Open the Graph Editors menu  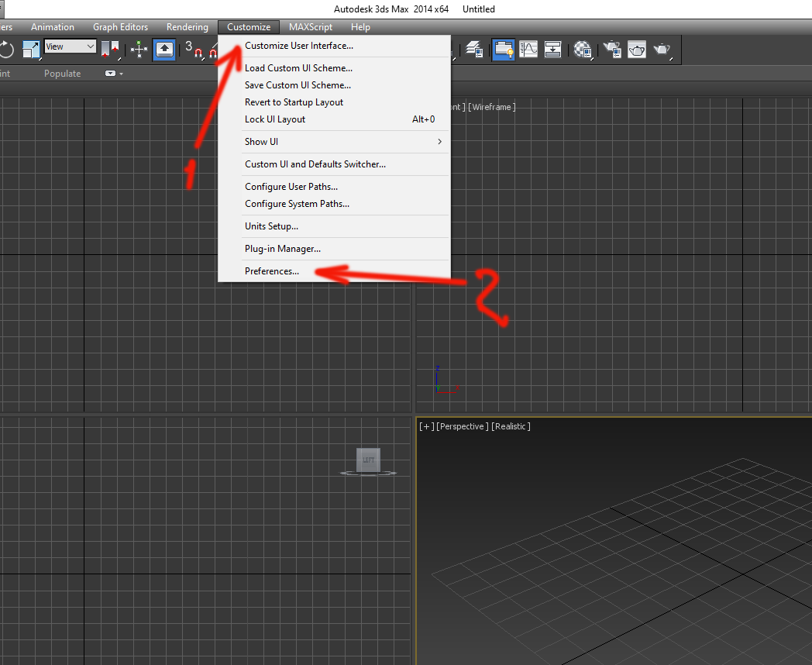point(120,27)
